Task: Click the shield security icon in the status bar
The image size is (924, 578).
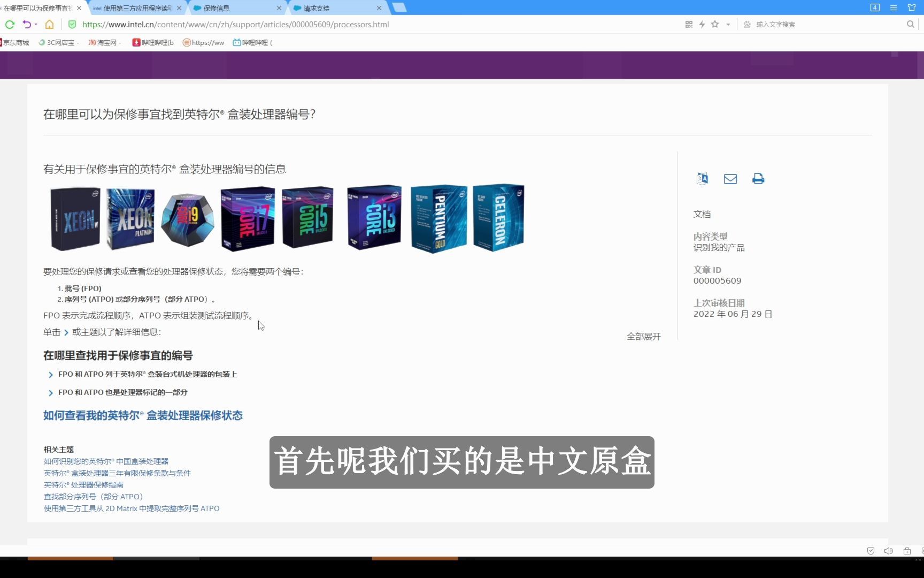Action: point(871,551)
